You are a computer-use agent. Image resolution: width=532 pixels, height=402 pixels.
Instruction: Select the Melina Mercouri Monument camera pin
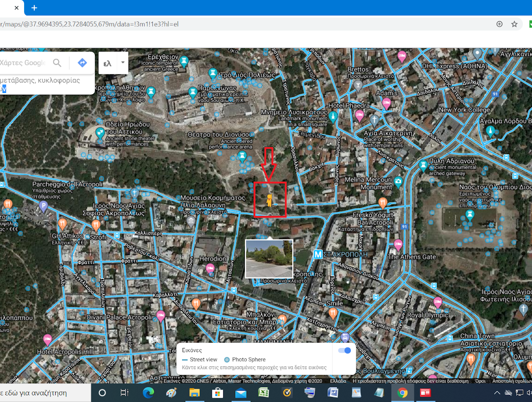pos(398,181)
